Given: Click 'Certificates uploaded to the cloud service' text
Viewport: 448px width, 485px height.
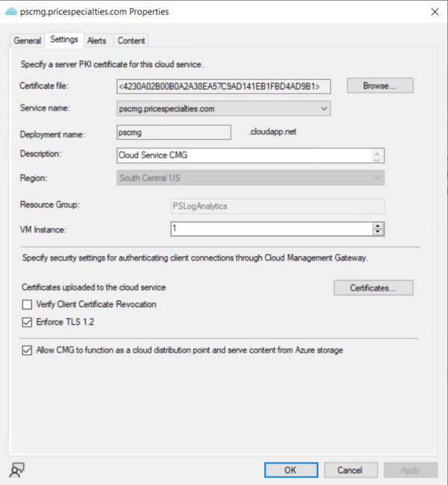Looking at the screenshot, I should pyautogui.click(x=93, y=288).
